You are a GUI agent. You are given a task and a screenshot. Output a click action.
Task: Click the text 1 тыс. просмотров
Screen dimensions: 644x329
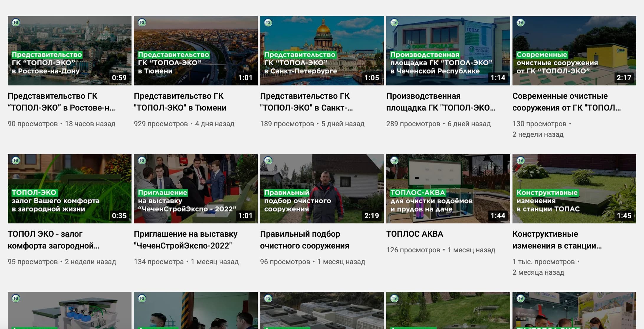pyautogui.click(x=543, y=262)
